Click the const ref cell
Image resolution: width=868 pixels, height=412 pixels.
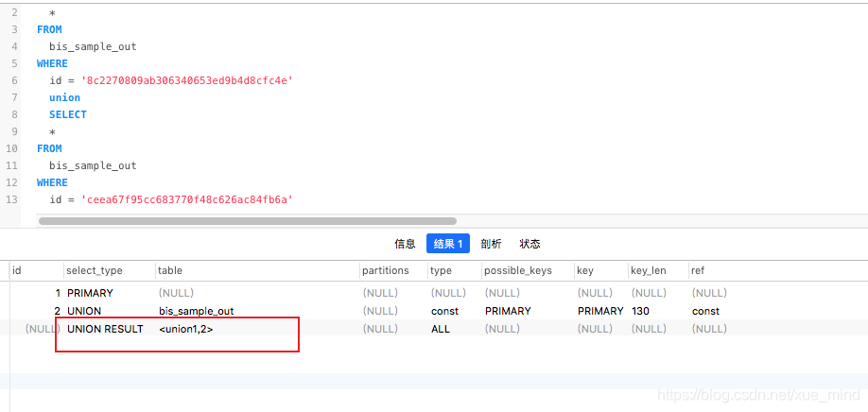[x=705, y=311]
